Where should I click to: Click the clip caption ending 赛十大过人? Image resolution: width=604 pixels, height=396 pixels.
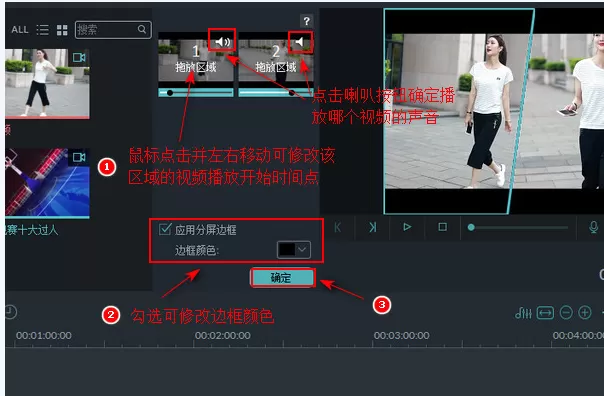click(32, 230)
